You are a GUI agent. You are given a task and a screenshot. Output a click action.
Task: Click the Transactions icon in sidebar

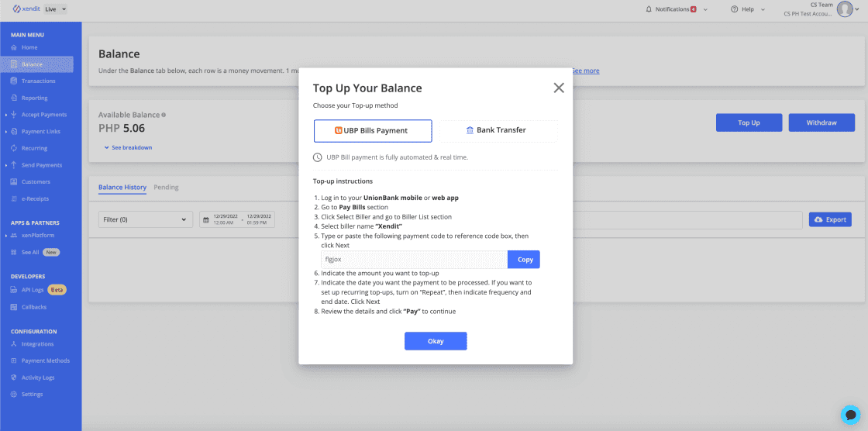click(14, 81)
